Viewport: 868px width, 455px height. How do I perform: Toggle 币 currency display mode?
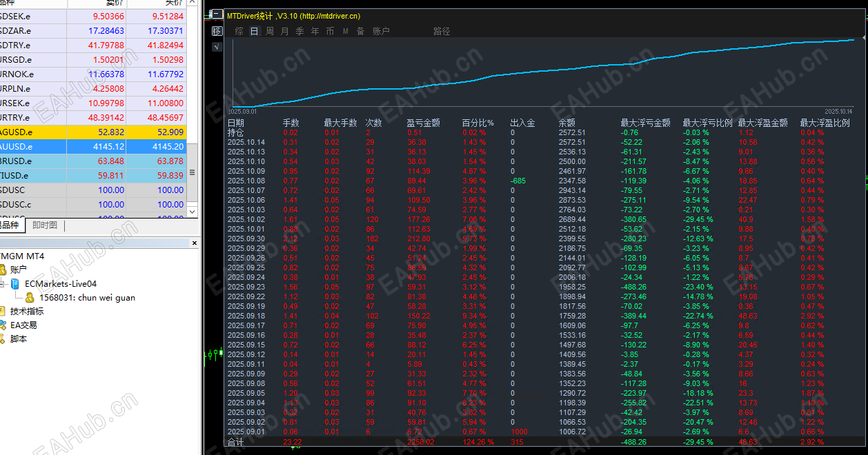point(329,30)
